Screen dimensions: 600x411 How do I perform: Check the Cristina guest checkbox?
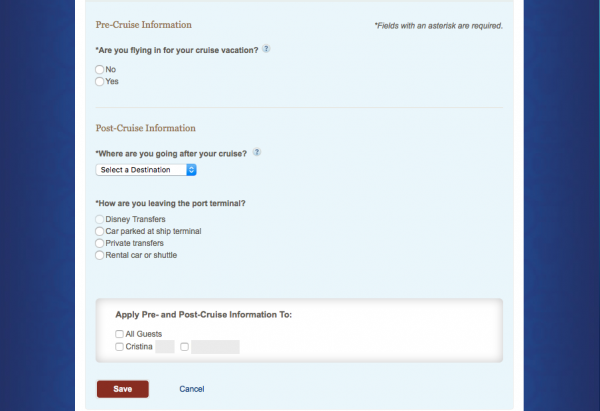click(x=119, y=347)
